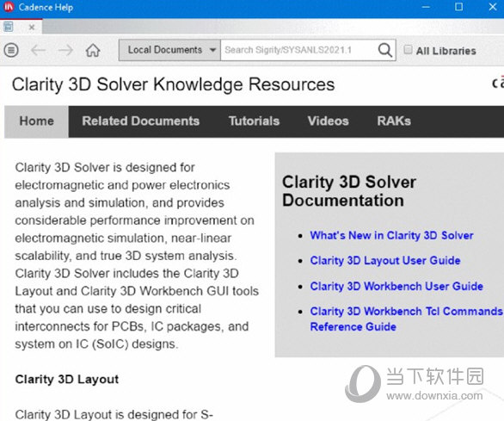Open Clarity 3D Layout User Guide link
This screenshot has height=421, width=504.
click(385, 260)
